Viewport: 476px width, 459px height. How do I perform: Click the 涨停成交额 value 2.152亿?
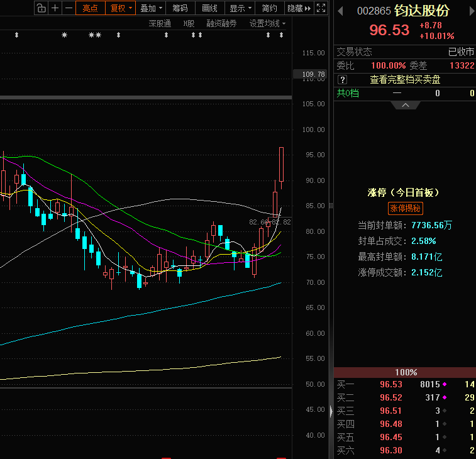click(x=427, y=273)
